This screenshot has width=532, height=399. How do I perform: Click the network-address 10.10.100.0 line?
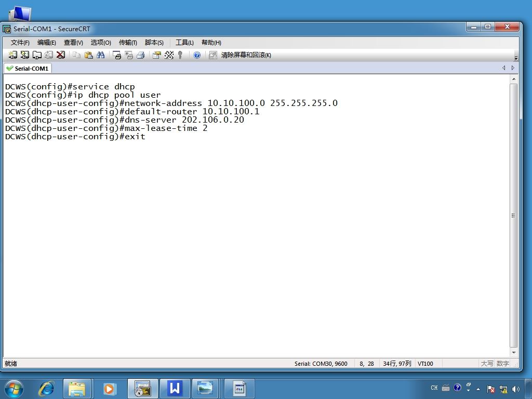(x=171, y=103)
